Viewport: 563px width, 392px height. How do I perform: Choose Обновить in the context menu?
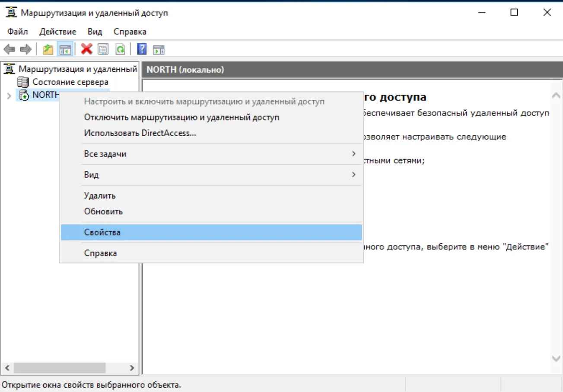pos(211,211)
